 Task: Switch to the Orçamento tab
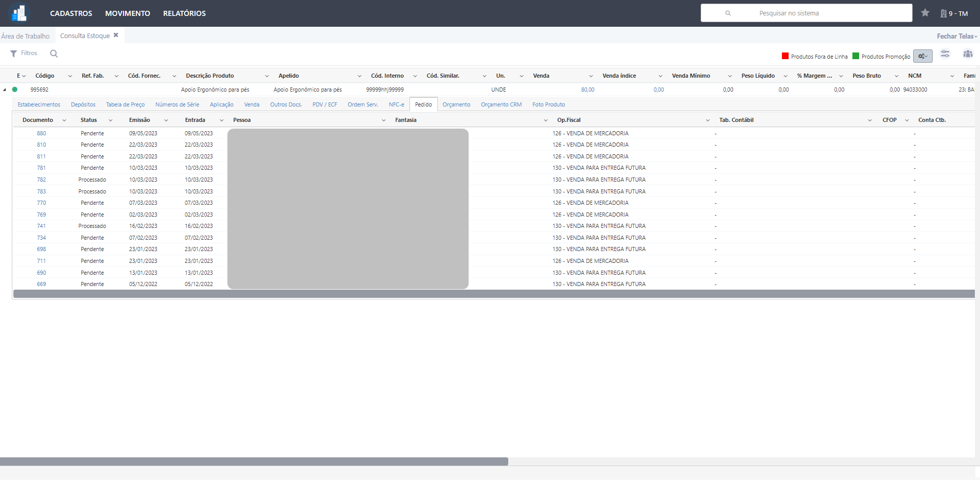[456, 104]
